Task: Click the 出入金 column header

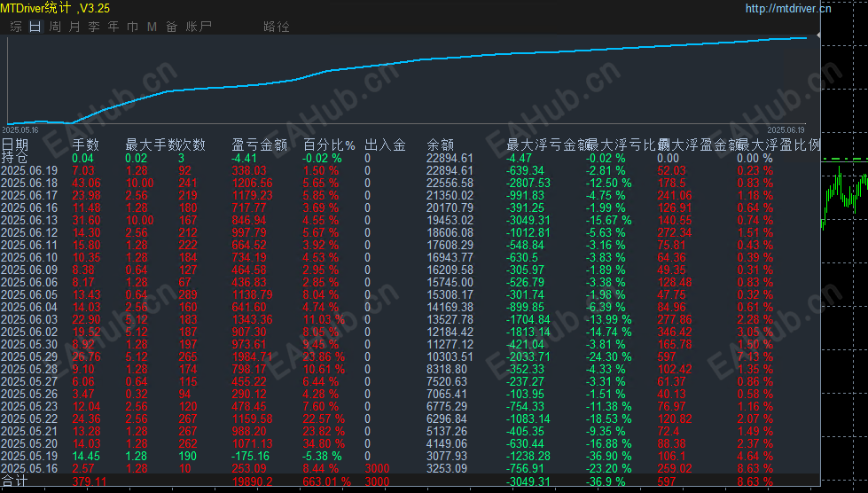Action: (x=386, y=145)
